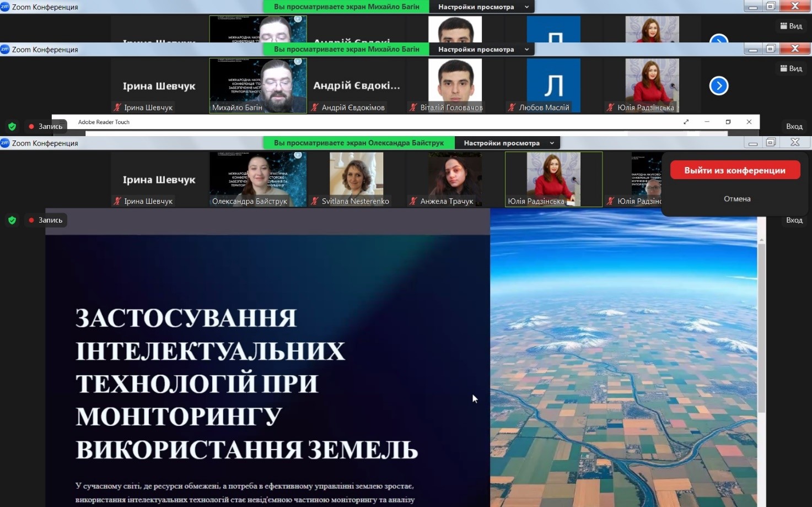Click the banner for Михайло Багін's screen in the middle window

pyautogui.click(x=346, y=49)
